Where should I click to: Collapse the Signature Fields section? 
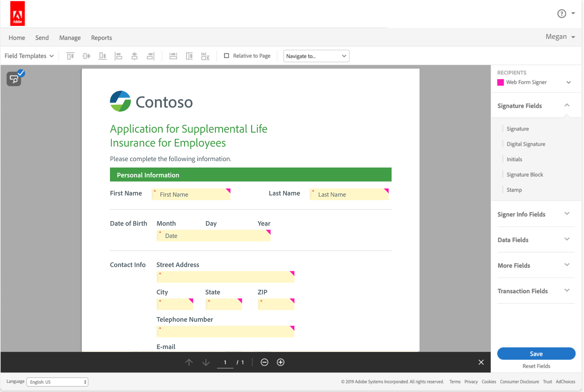(x=567, y=105)
